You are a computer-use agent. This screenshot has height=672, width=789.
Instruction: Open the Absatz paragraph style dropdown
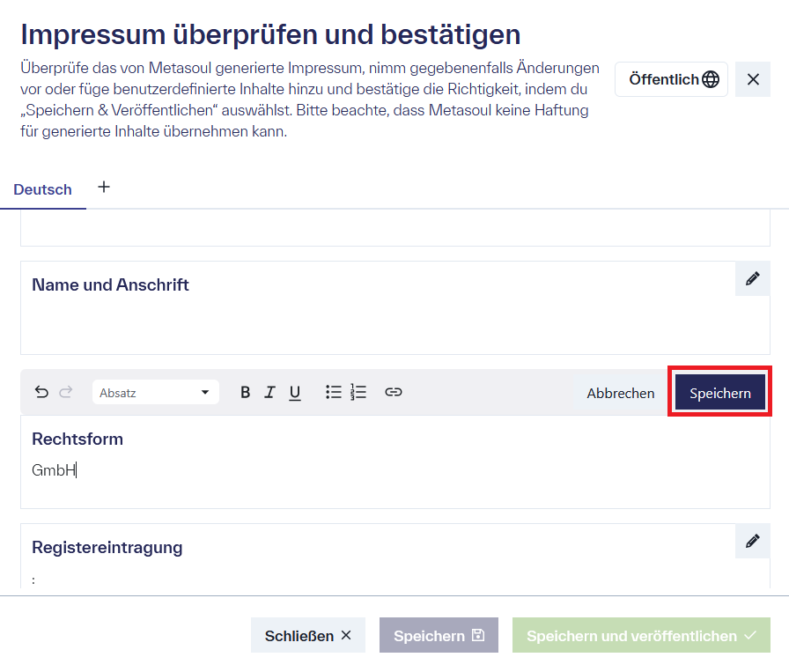point(156,392)
